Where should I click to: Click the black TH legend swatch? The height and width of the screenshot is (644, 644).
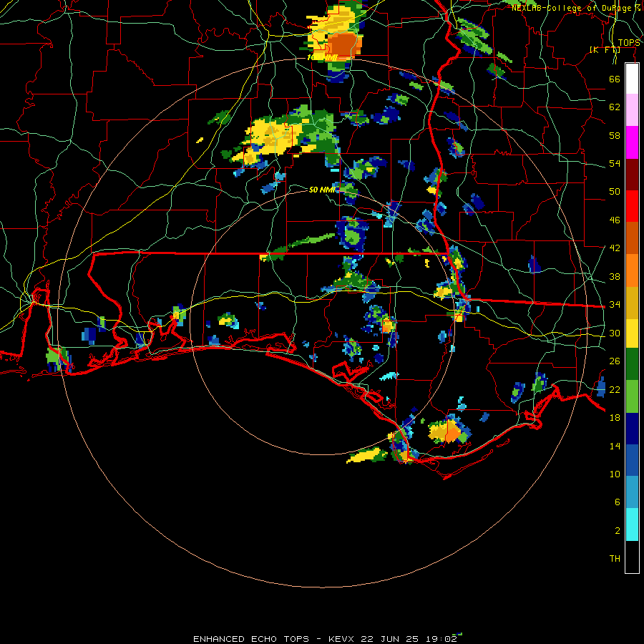pyautogui.click(x=632, y=557)
